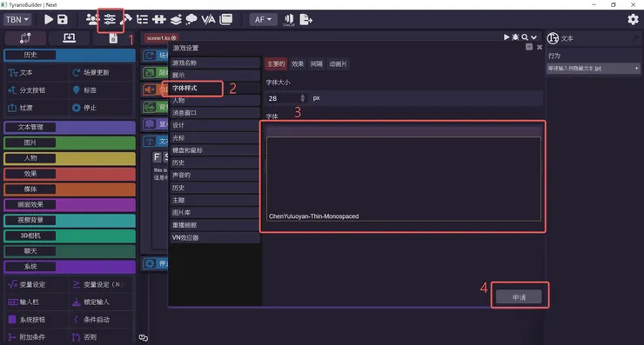The image size is (644, 345).
Task: Click the export file arrow icon
Action: point(306,19)
